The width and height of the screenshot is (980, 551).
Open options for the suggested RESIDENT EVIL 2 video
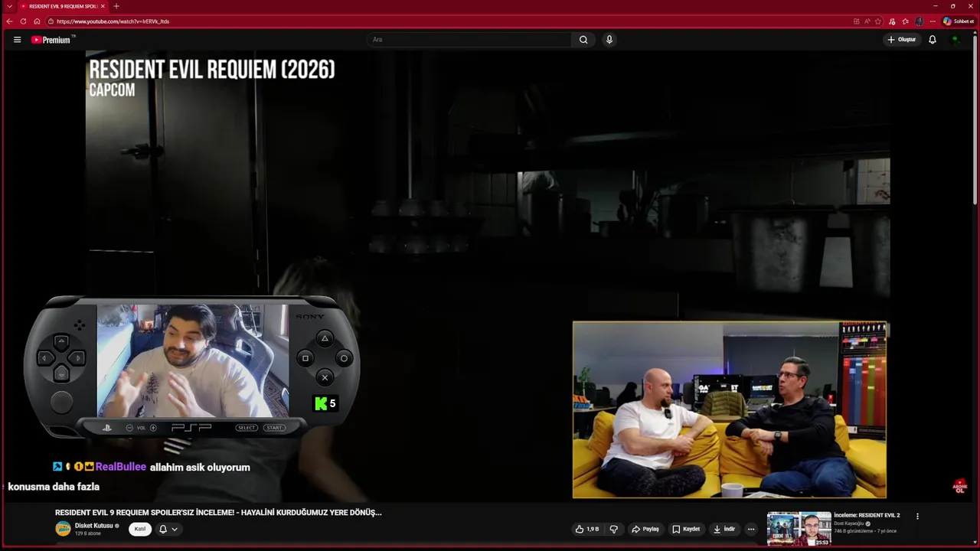917,517
